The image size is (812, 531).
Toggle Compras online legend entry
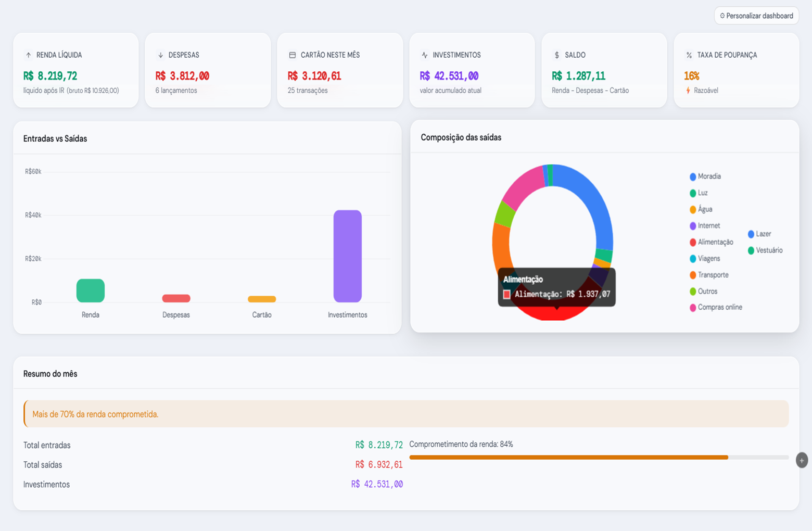pyautogui.click(x=716, y=308)
